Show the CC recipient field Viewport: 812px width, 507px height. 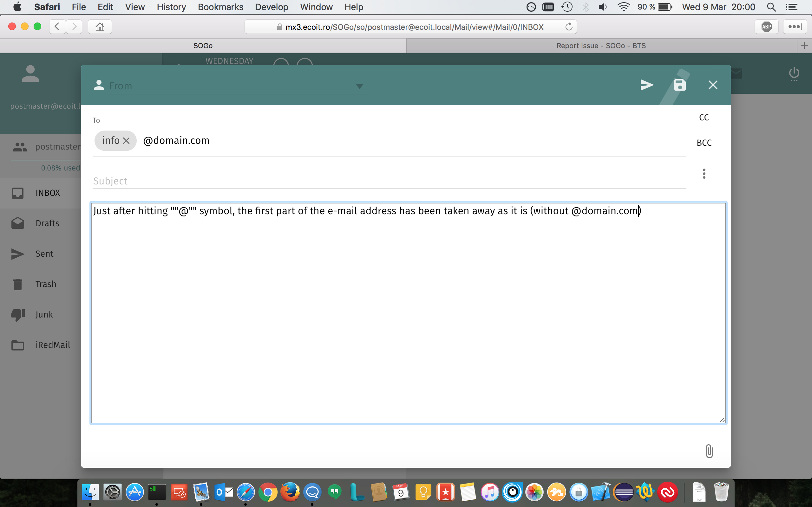pos(704,118)
